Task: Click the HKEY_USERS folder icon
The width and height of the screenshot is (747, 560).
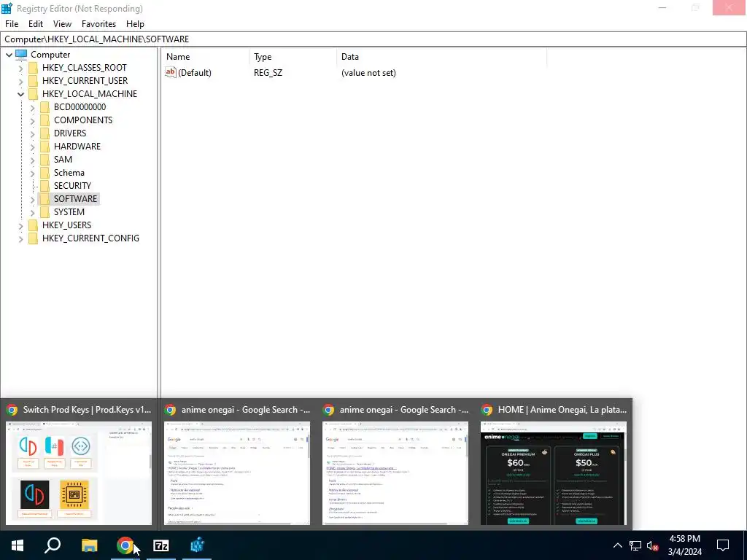Action: tap(33, 225)
